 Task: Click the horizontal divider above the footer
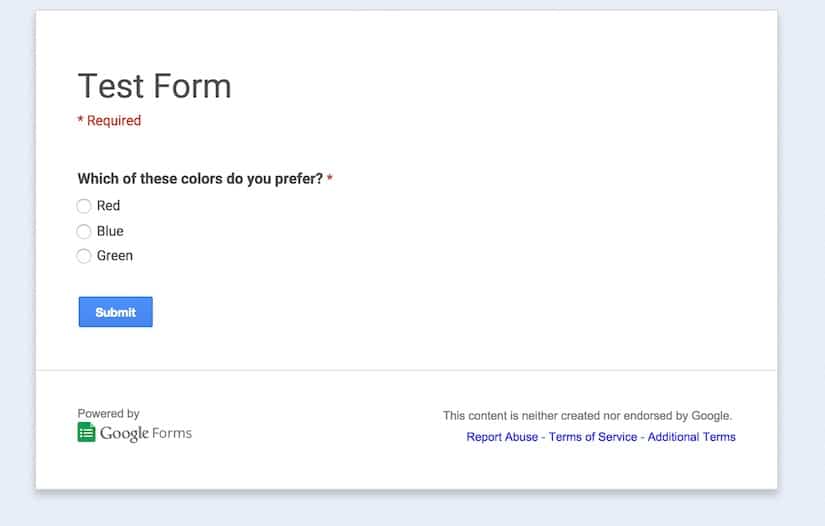tap(406, 370)
